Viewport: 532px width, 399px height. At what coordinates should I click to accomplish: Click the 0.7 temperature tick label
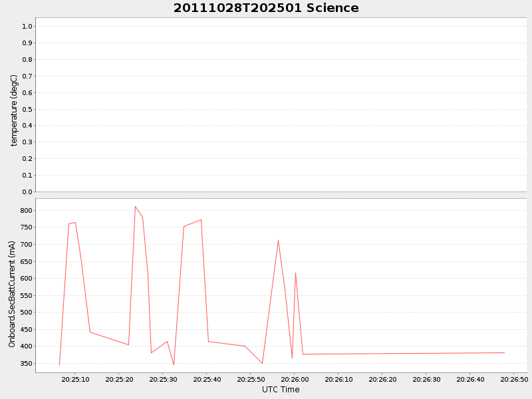27,76
